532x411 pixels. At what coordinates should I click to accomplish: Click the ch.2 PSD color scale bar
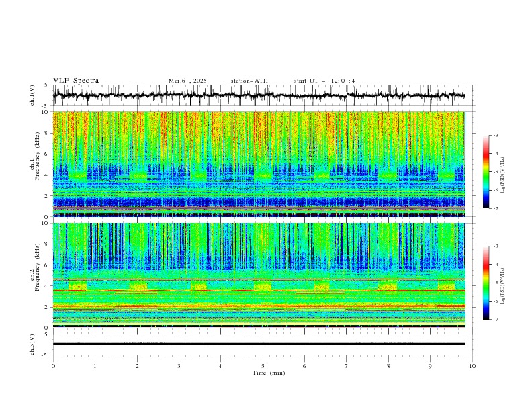coord(486,283)
